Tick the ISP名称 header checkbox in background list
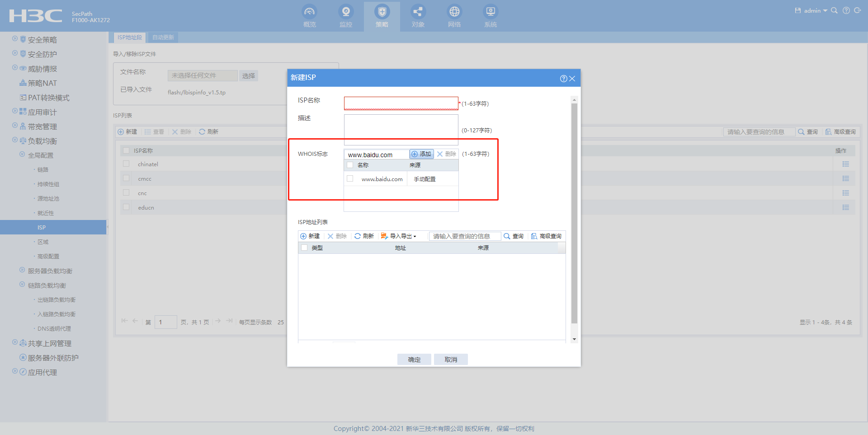The image size is (868, 435). 126,150
